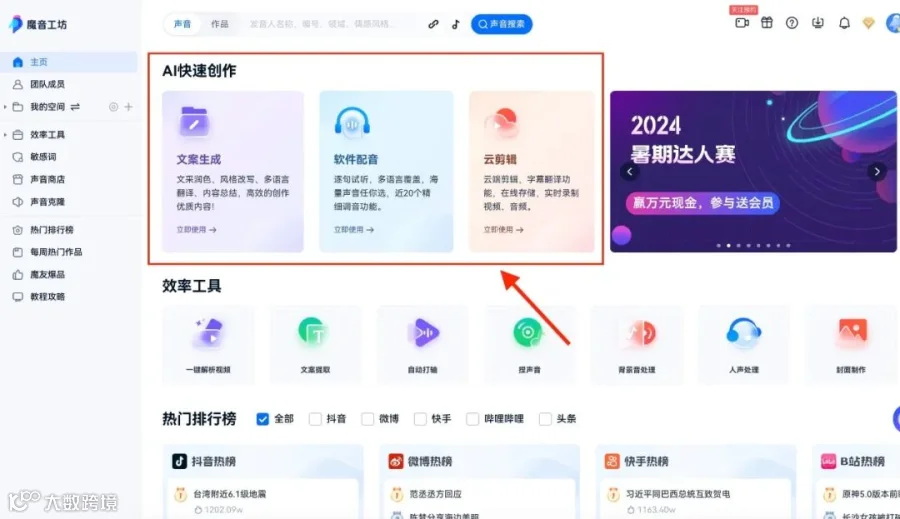This screenshot has height=519, width=900.
Task: Select the last banner carousel dot
Action: (788, 245)
